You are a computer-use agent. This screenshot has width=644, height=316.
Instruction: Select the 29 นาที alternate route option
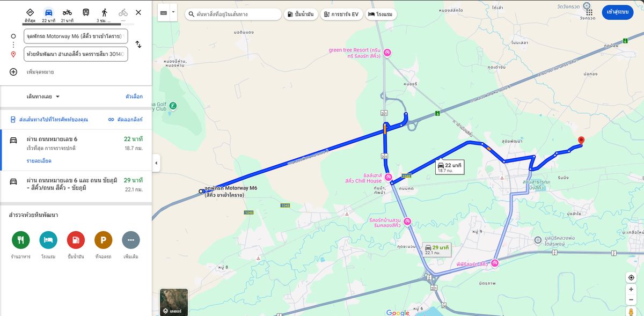click(75, 185)
